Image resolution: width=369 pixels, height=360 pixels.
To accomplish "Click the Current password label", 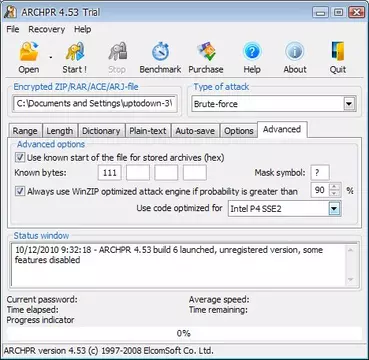I will click(42, 299).
